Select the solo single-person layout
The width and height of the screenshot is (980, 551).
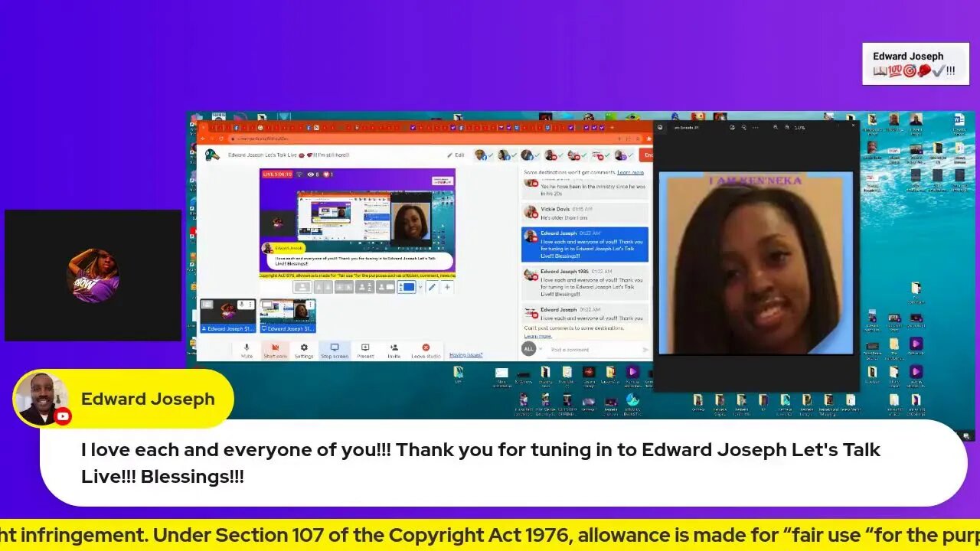pos(302,287)
